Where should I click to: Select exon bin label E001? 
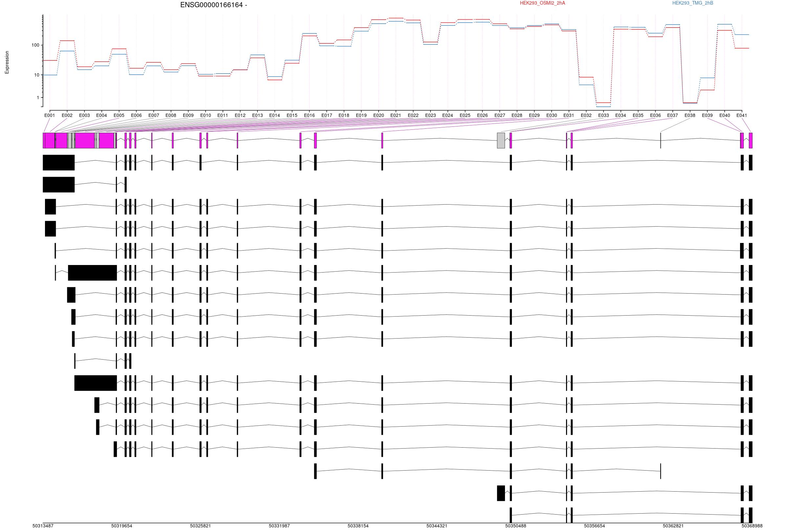tap(50, 115)
